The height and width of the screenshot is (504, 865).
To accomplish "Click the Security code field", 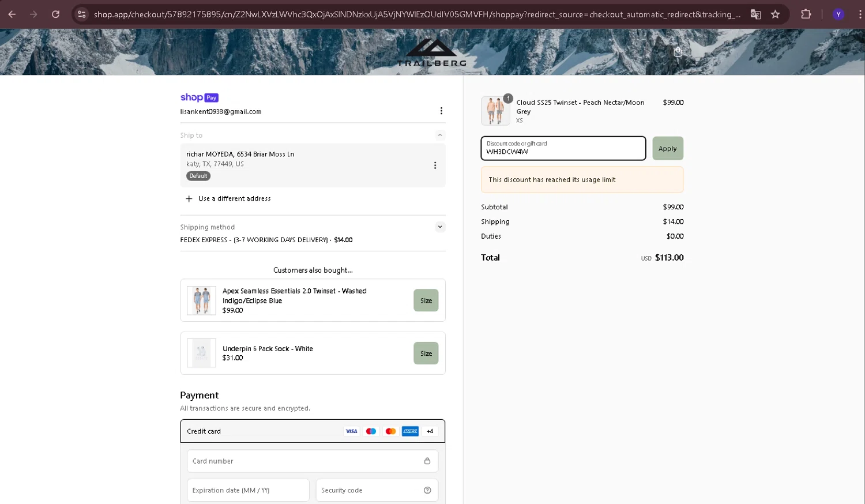I will 377,490.
